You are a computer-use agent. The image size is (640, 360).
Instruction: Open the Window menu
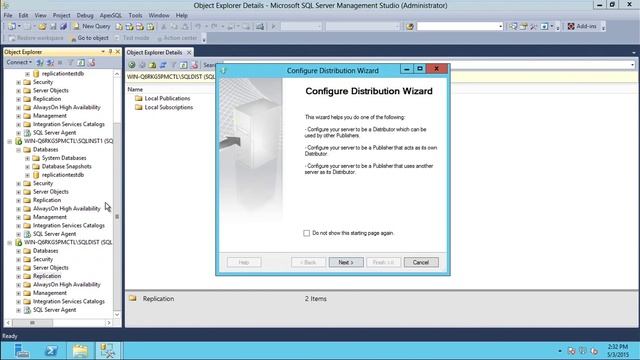(x=159, y=16)
